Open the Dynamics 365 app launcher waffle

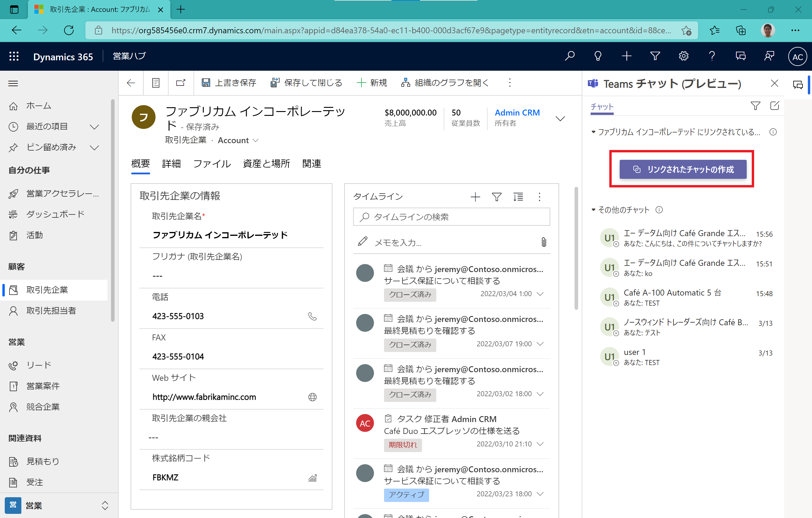[x=14, y=56]
